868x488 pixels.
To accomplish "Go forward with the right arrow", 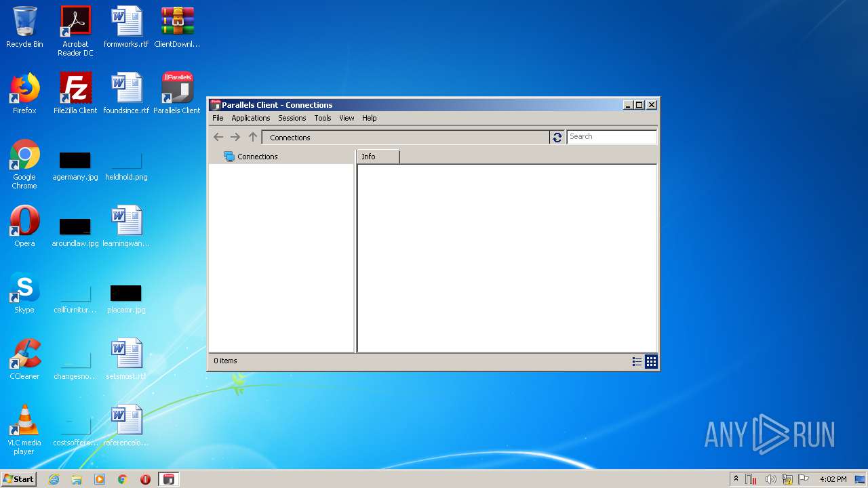I will click(235, 137).
